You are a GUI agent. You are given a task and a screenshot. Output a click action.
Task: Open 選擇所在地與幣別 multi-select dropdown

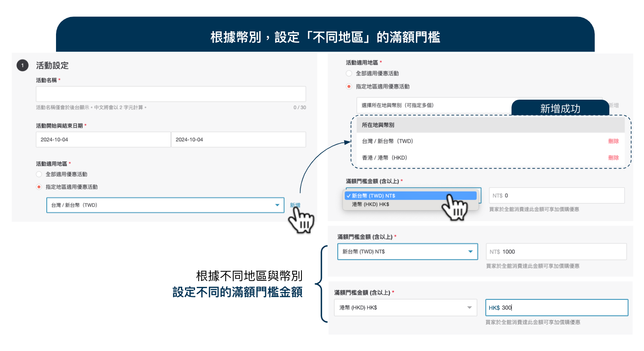433,105
